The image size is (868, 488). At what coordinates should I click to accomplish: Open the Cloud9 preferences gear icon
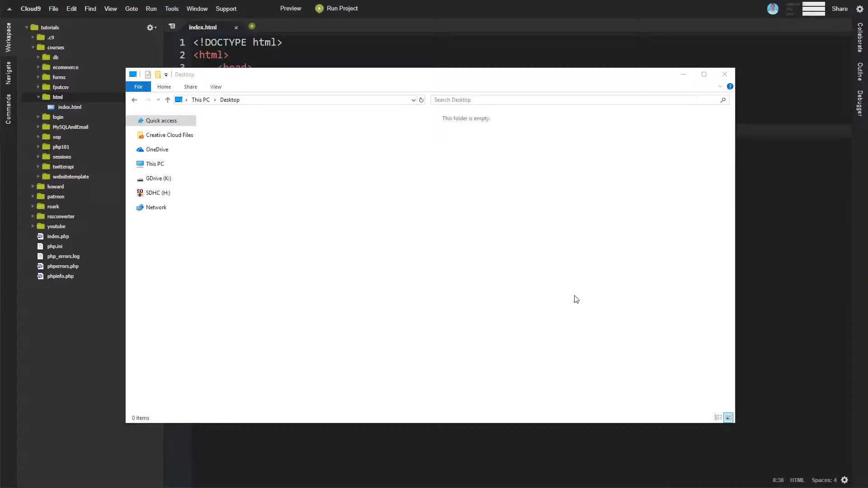[860, 9]
